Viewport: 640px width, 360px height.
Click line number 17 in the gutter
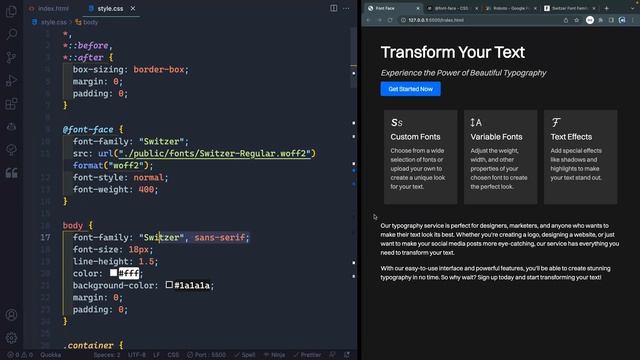(x=45, y=237)
